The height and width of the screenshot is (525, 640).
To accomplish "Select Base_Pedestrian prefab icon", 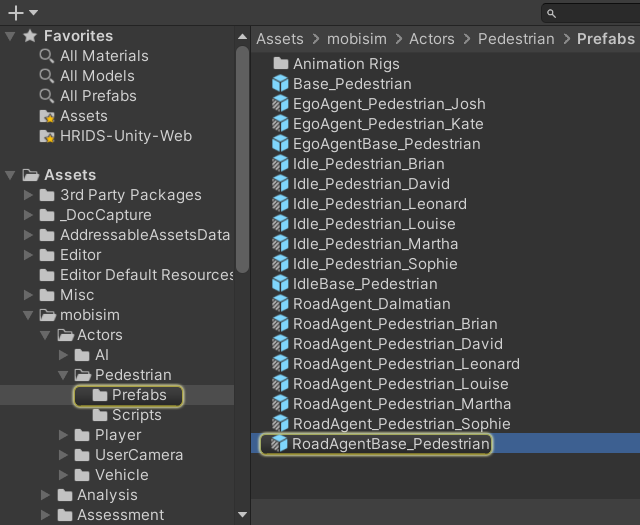I will click(x=280, y=84).
